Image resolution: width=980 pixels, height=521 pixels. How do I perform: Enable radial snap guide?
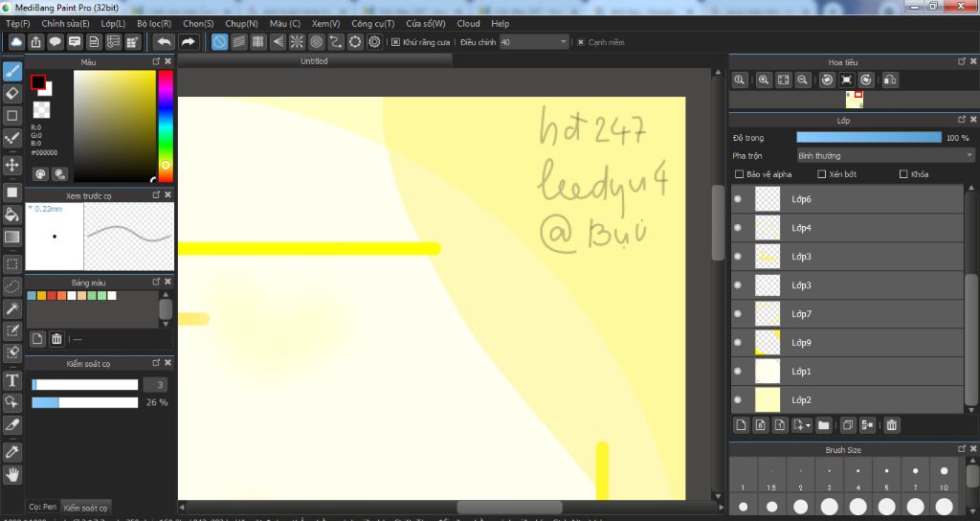297,42
